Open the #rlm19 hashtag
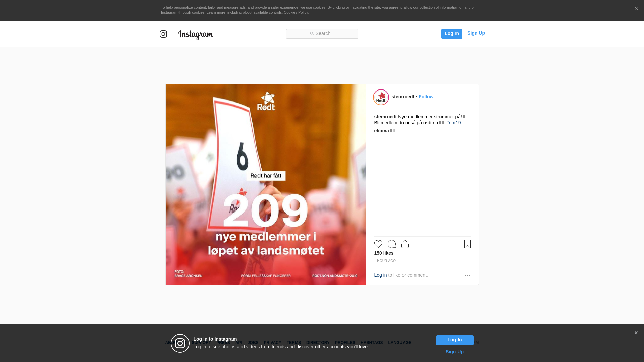644x362 pixels. [x=453, y=123]
